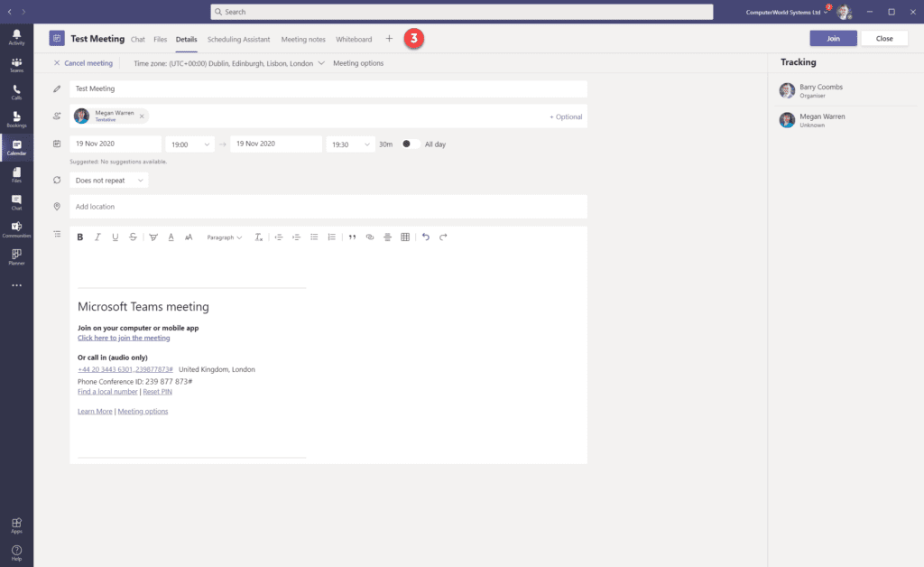Insert a bulleted list

[314, 237]
